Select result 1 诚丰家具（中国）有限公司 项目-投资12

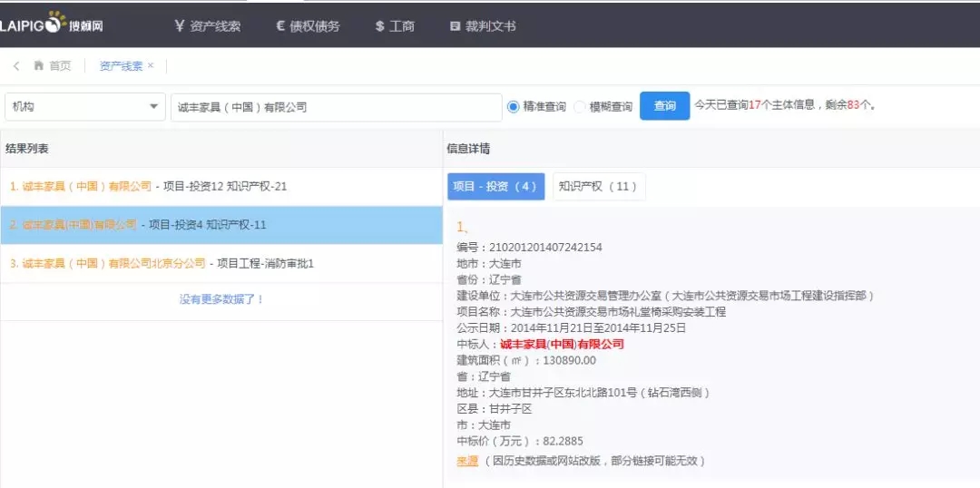pyautogui.click(x=221, y=186)
